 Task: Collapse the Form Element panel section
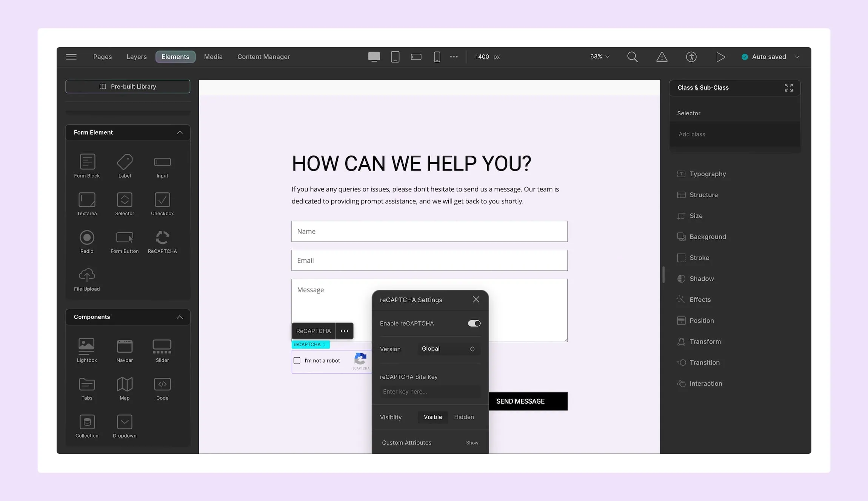coord(180,132)
